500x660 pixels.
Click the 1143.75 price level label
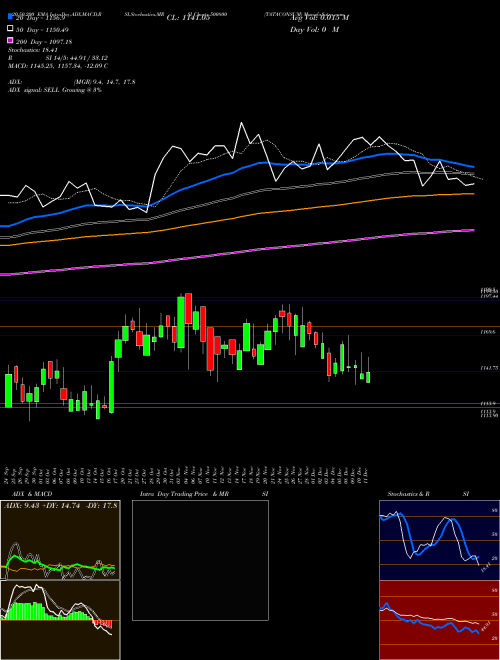489,368
